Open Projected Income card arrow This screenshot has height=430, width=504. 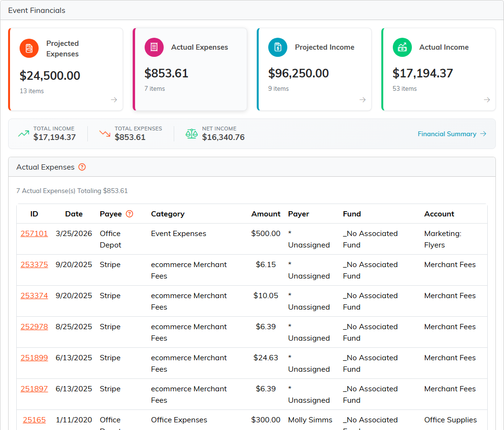pyautogui.click(x=363, y=100)
